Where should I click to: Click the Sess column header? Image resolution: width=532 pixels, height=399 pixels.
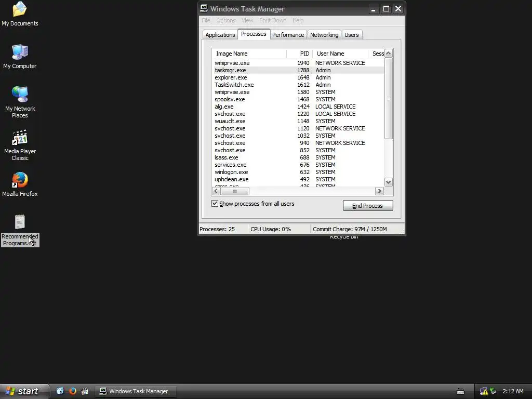click(x=376, y=54)
